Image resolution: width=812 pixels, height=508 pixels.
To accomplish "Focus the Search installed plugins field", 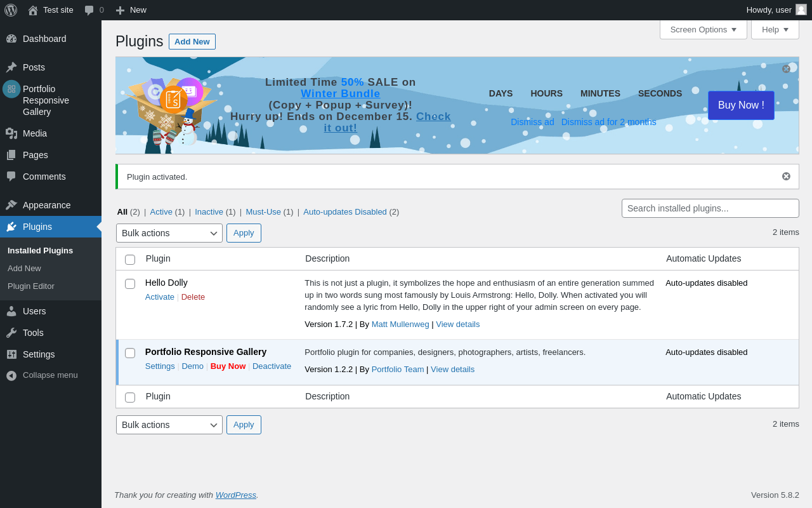I will (710, 208).
